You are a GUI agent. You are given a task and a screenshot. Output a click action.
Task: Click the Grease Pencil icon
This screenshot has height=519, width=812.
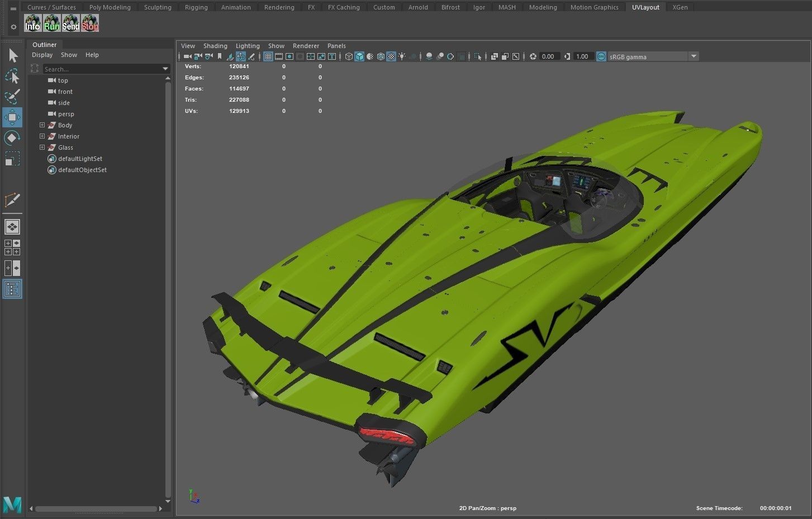point(252,56)
